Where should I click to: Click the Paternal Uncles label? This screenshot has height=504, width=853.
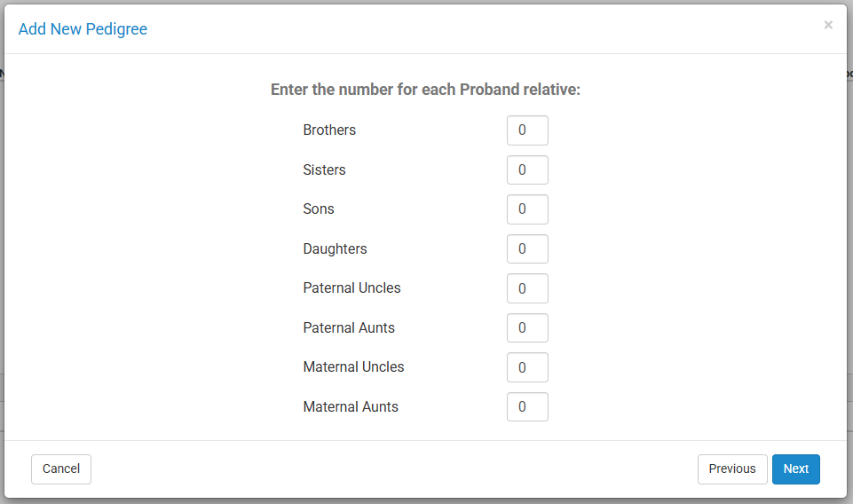[x=351, y=288]
